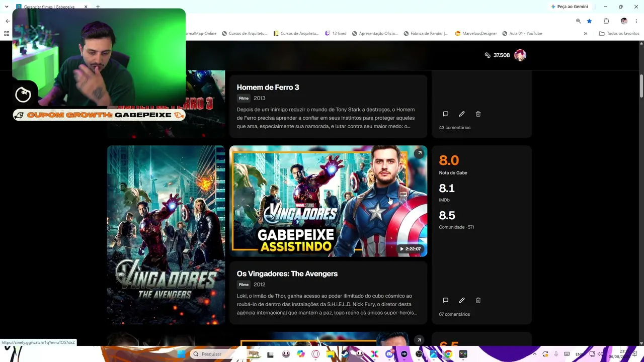Open Steam from the taskbar
Viewport: 644px width, 362px height.
(345, 354)
